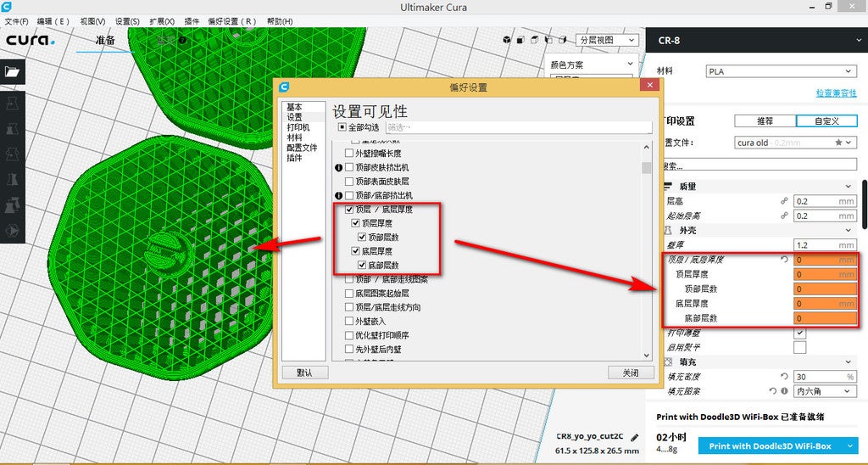The width and height of the screenshot is (868, 465).
Task: Click the link icon next to 层高
Action: click(784, 201)
